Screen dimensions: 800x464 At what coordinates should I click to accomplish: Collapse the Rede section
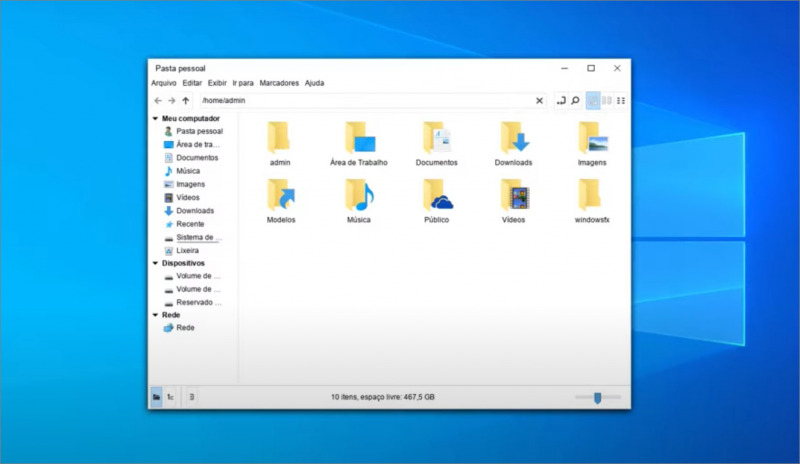point(155,315)
